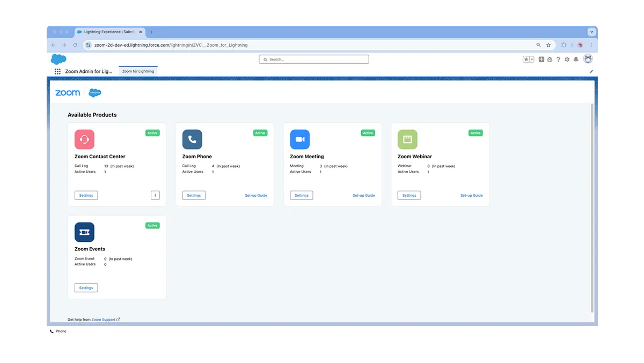Image resolution: width=644 pixels, height=363 pixels.
Task: Open the Salesforce help question mark
Action: point(558,60)
